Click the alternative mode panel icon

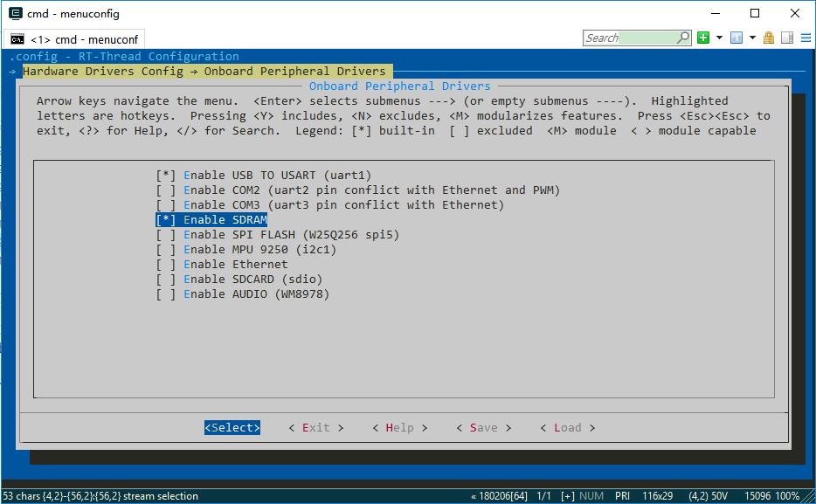(786, 38)
